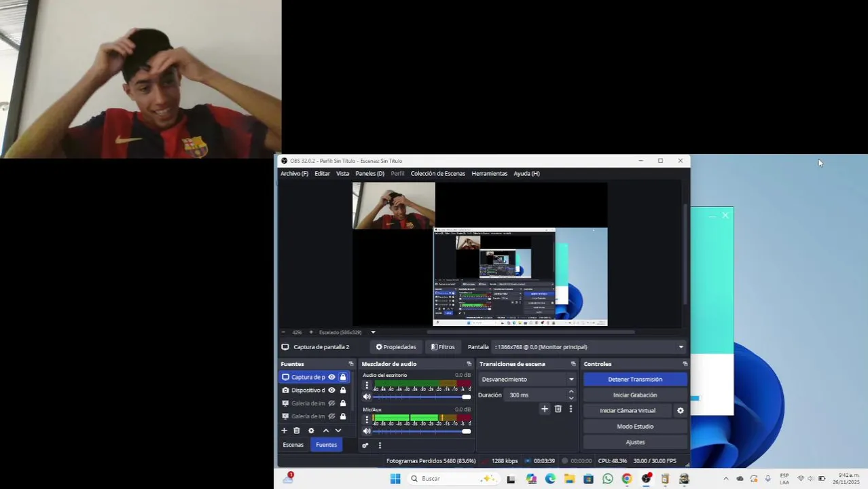The height and width of the screenshot is (489, 868).
Task: Zoom out preview with minus icon
Action: point(283,333)
